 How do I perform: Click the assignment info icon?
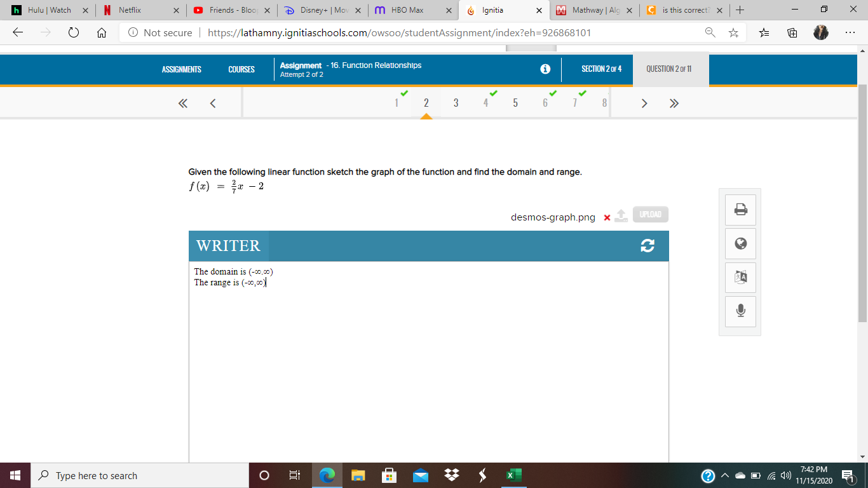[545, 69]
